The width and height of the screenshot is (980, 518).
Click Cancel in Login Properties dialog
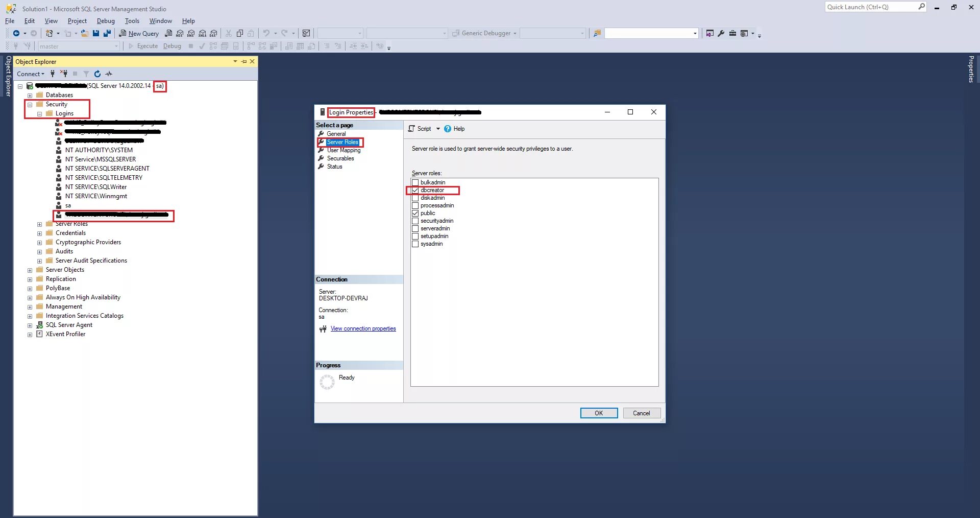point(642,413)
